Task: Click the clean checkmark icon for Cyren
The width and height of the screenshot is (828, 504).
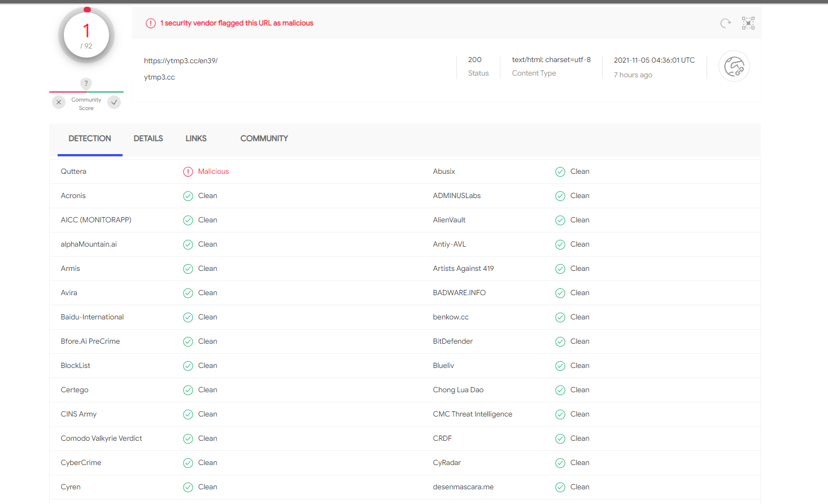Action: tap(188, 487)
